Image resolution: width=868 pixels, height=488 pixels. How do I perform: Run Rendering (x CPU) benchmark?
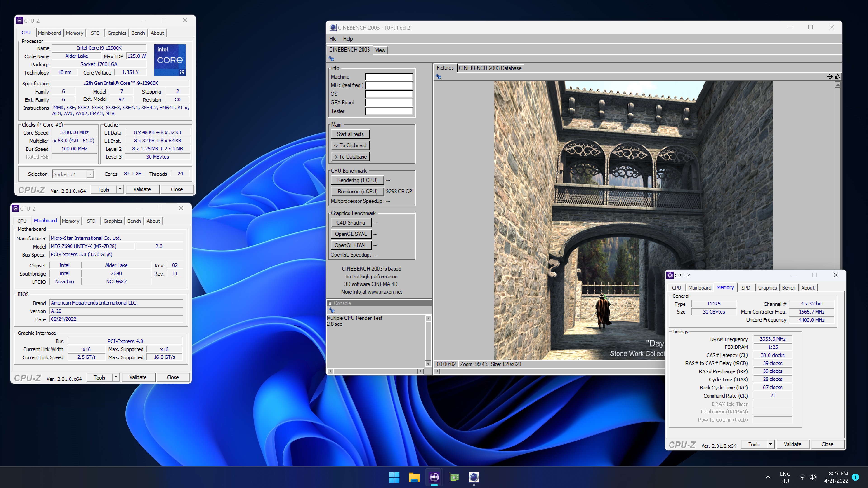tap(357, 192)
